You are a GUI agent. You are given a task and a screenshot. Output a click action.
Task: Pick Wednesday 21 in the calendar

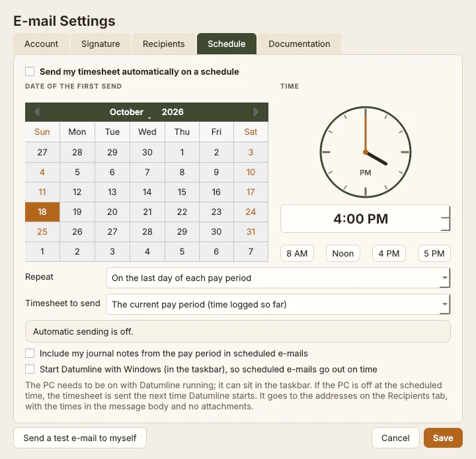tap(147, 212)
